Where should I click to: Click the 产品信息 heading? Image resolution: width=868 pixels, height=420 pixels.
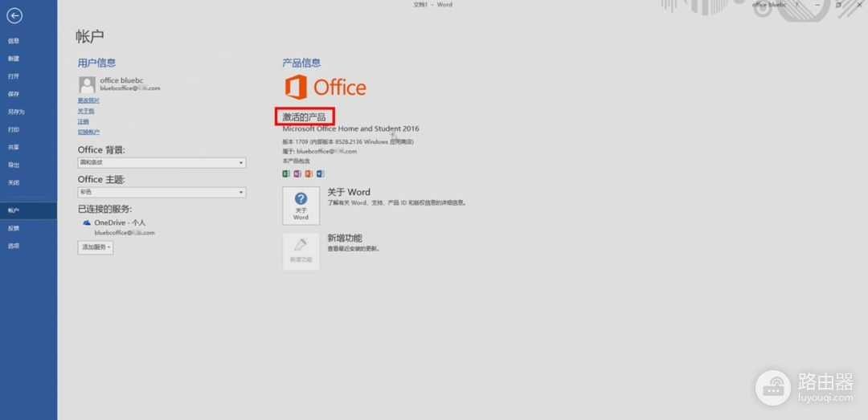[301, 63]
